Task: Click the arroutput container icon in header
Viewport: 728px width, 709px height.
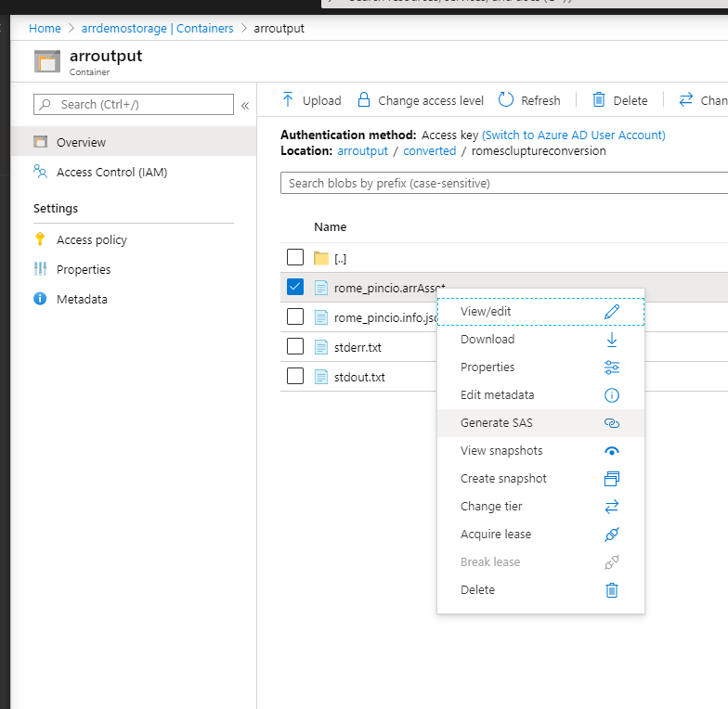Action: 47,61
